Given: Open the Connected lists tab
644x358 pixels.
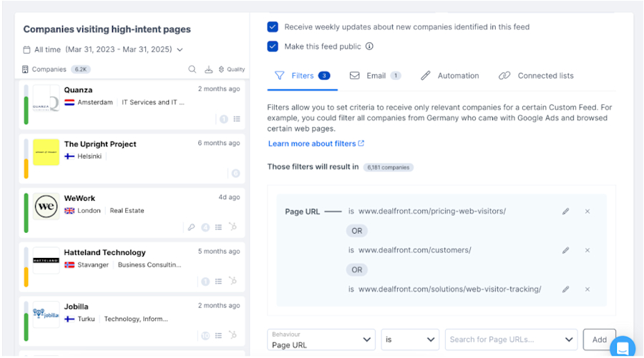Looking at the screenshot, I should click(536, 76).
